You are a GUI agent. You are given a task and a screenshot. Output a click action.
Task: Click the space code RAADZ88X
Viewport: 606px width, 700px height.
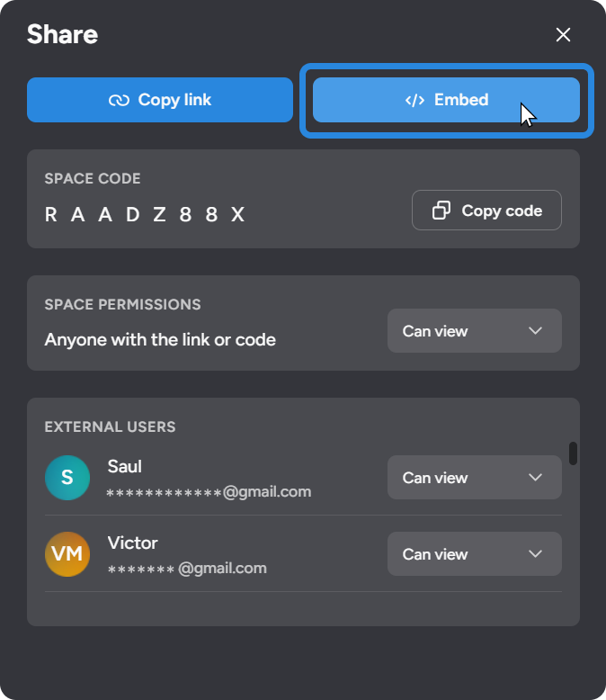[x=145, y=214]
